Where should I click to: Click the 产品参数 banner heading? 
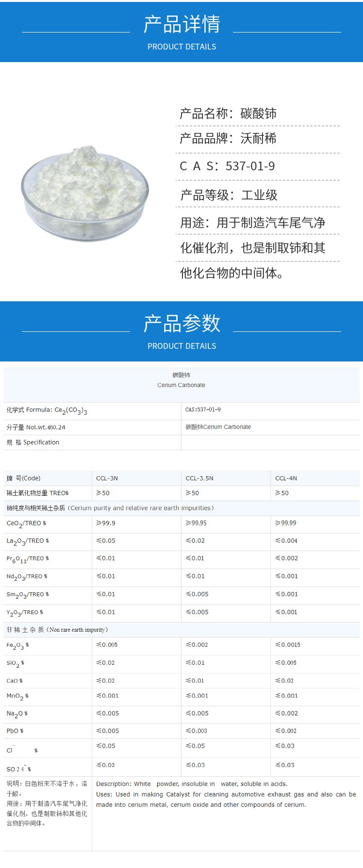click(181, 324)
